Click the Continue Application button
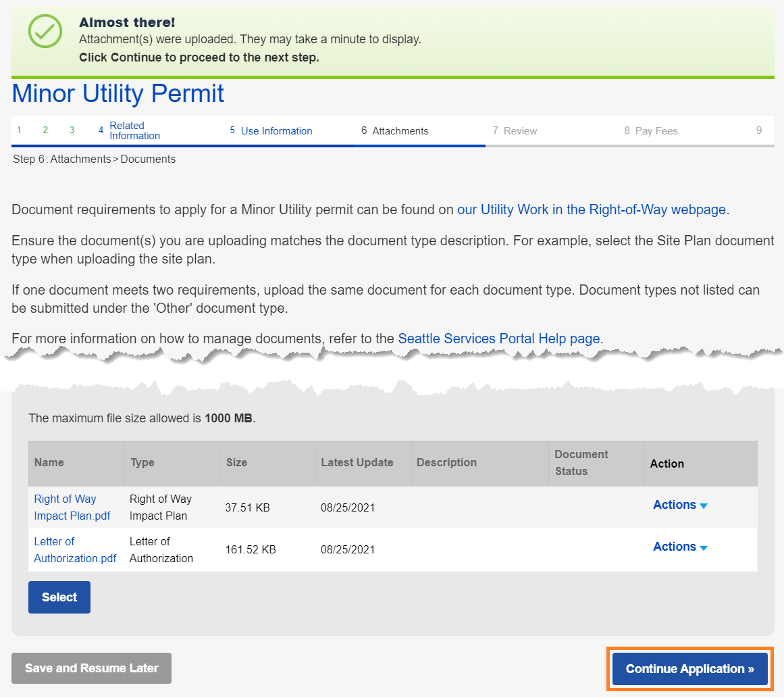 (689, 669)
